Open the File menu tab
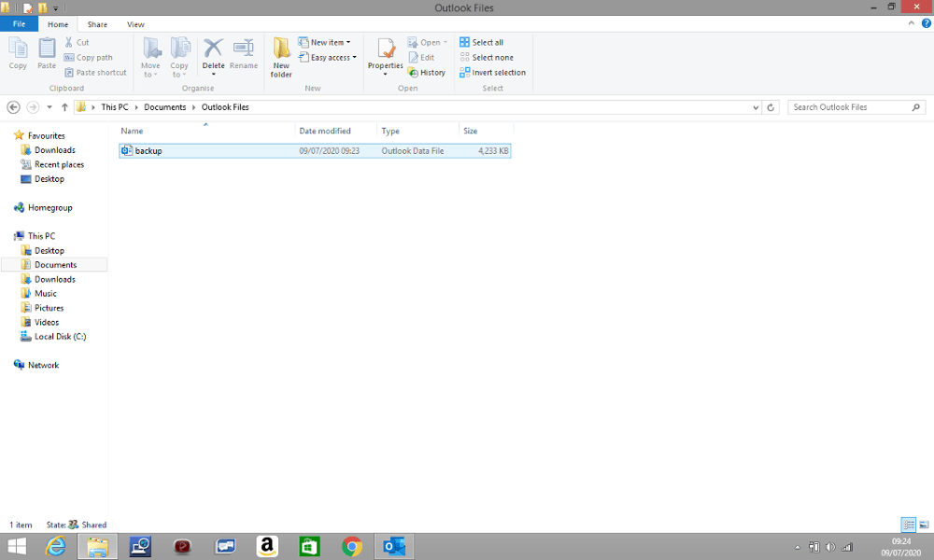Image resolution: width=934 pixels, height=560 pixels. tap(19, 24)
